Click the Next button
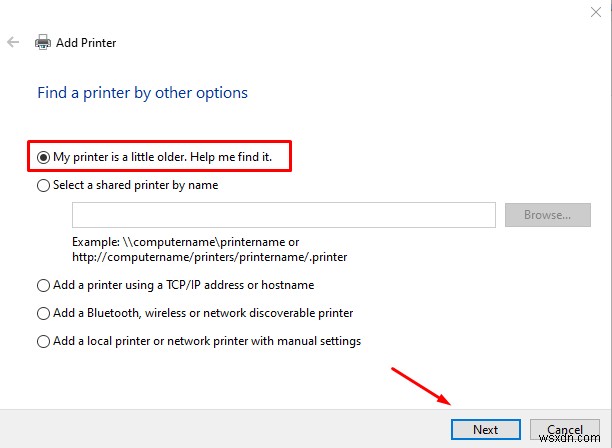Viewport: 612px width, 448px height. [x=486, y=430]
